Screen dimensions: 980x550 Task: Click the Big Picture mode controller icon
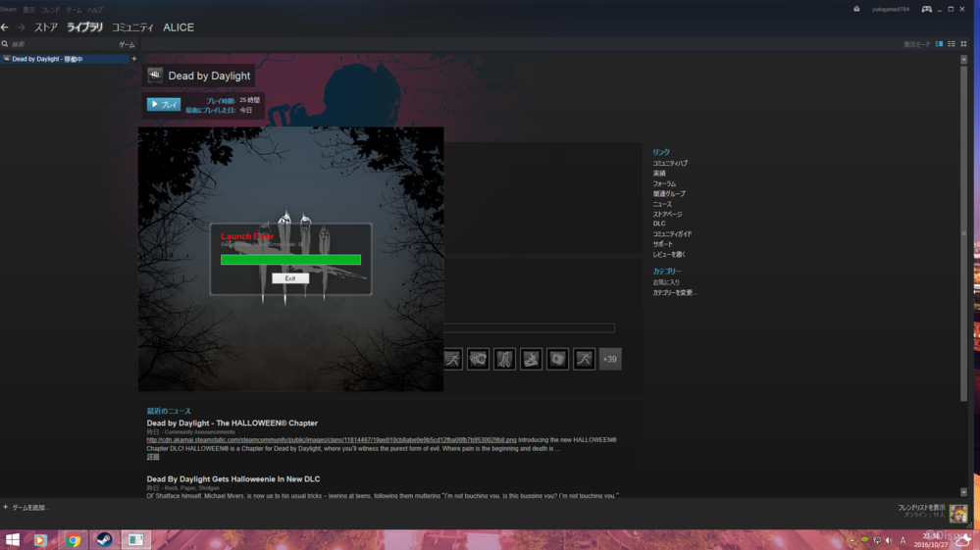[926, 9]
